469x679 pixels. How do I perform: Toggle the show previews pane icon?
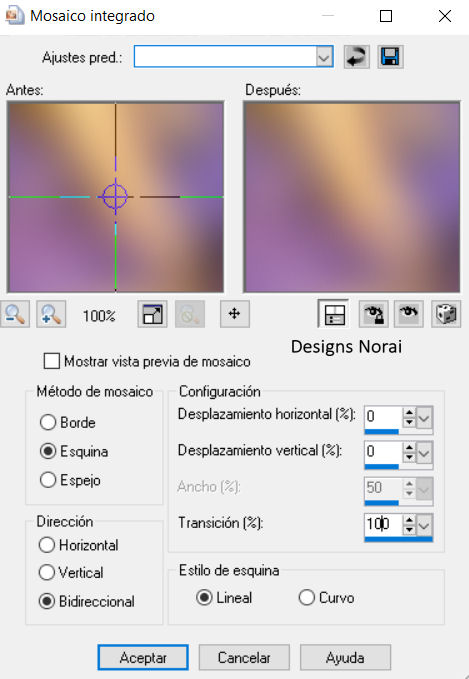point(333,314)
